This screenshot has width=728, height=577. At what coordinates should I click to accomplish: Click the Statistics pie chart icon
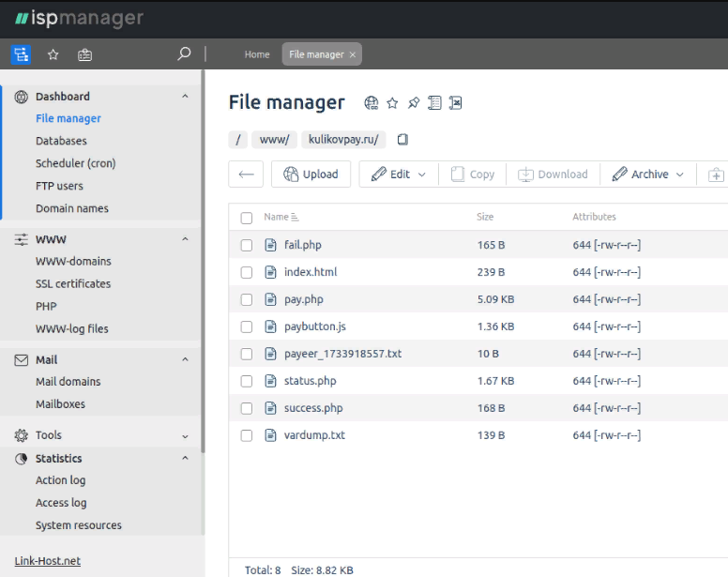coord(21,459)
